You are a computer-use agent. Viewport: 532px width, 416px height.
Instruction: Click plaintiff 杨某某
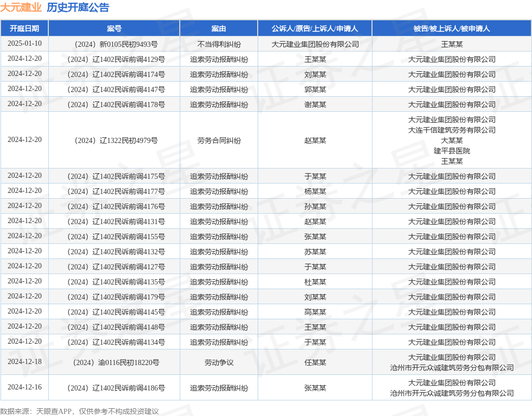(315, 191)
